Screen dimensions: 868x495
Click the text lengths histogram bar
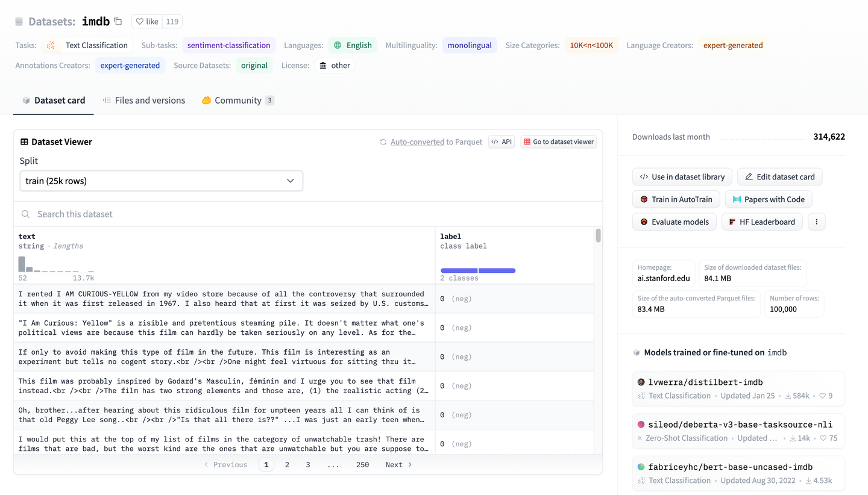[22, 264]
